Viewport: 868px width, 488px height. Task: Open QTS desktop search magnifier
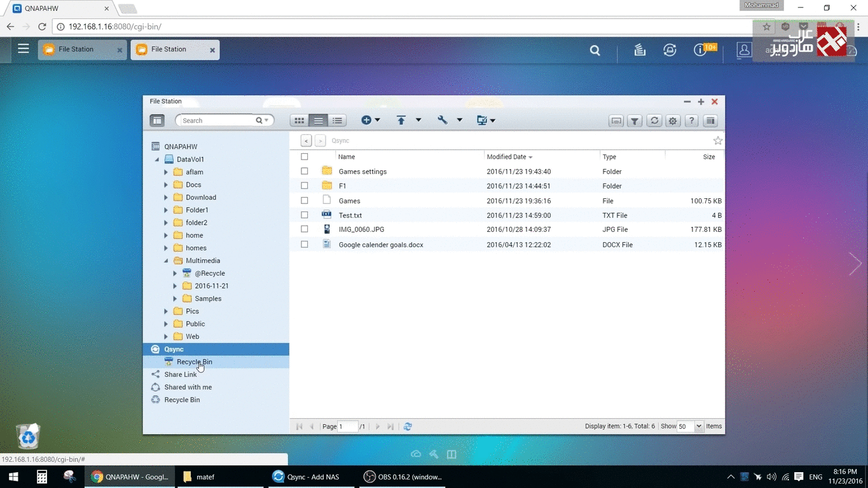(x=595, y=50)
